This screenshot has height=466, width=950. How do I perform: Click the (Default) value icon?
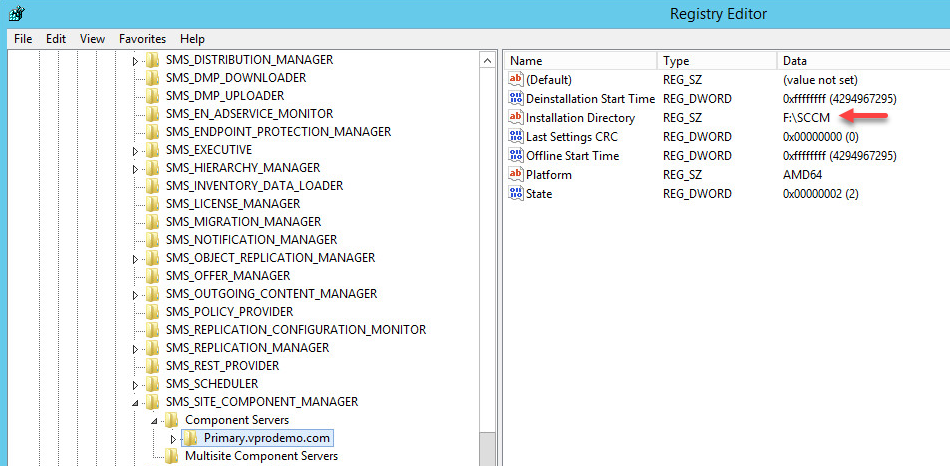coord(516,80)
